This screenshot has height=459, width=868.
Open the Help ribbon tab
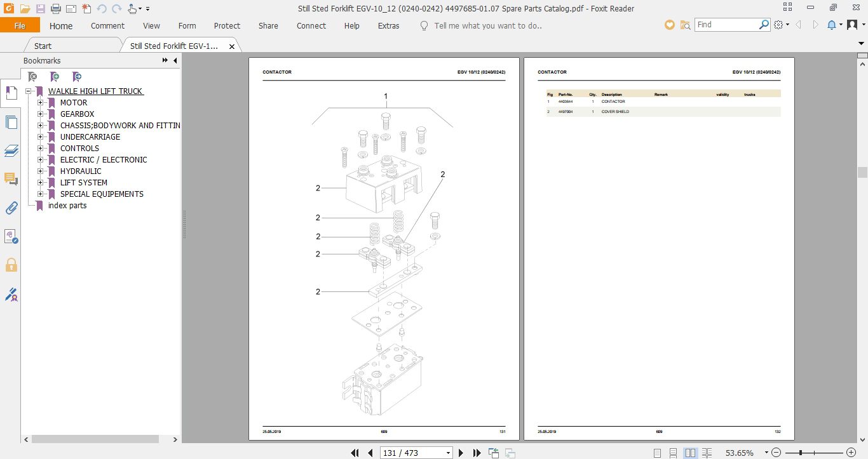(x=351, y=26)
